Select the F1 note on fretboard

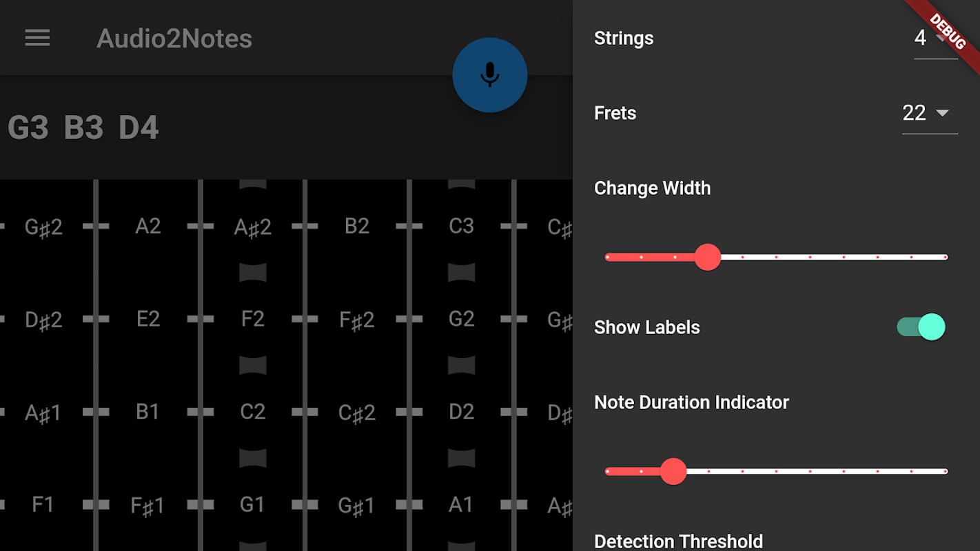(43, 505)
